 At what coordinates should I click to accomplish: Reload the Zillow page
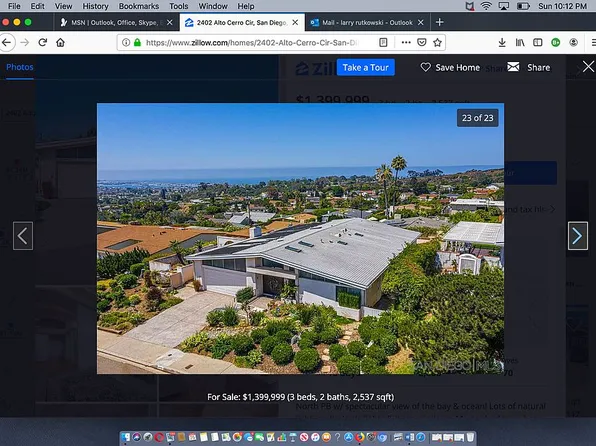(43, 42)
